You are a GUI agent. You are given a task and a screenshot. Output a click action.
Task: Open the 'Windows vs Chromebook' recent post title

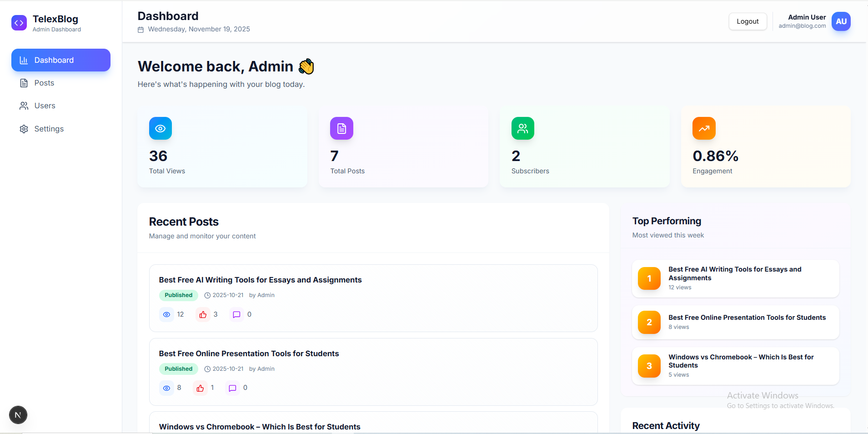[260, 427]
